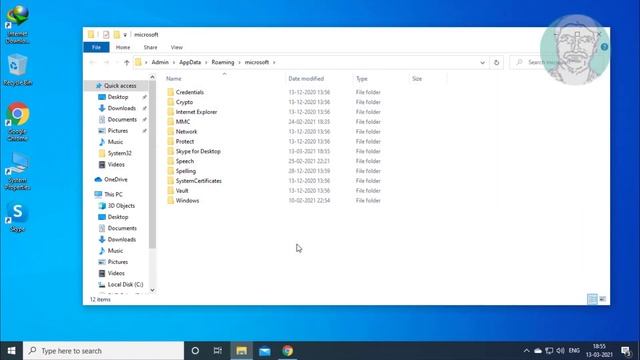This screenshot has height=360, width=640.
Task: Select the Network folder icon
Action: pos(171,131)
